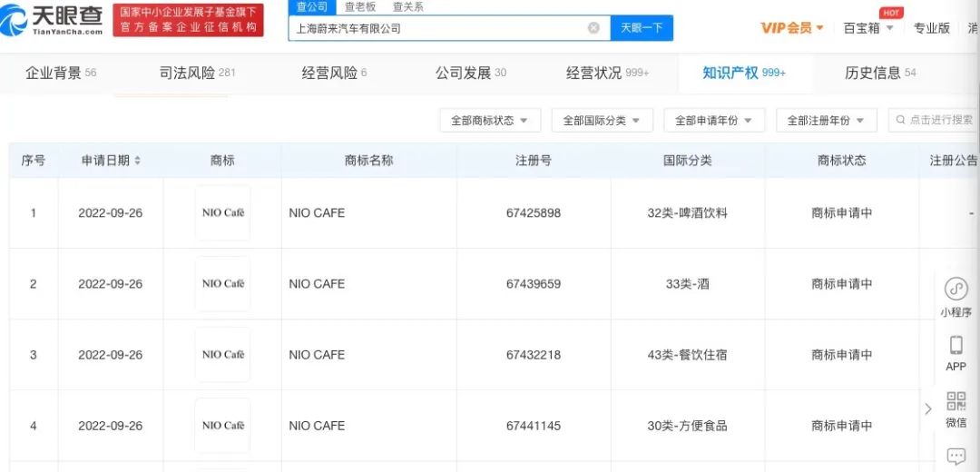Switch to the 查公司 search tab

312,7
